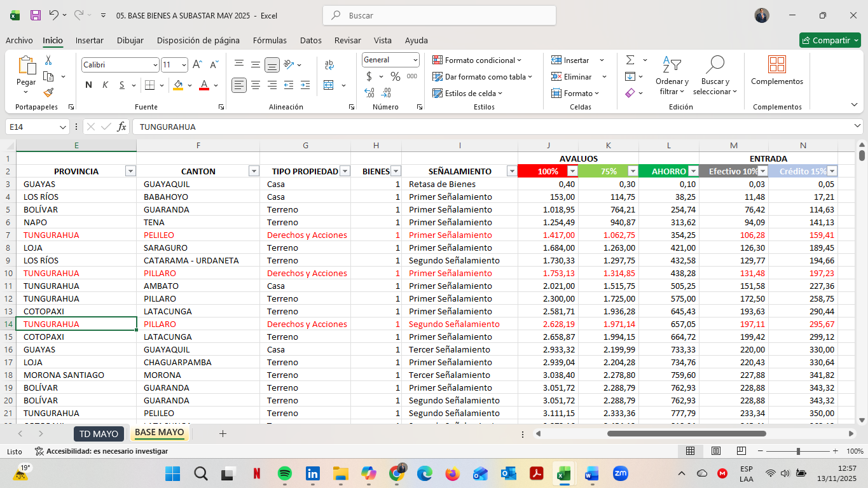The image size is (868, 488).
Task: Switch to Page Layout view in status bar
Action: [x=716, y=451]
